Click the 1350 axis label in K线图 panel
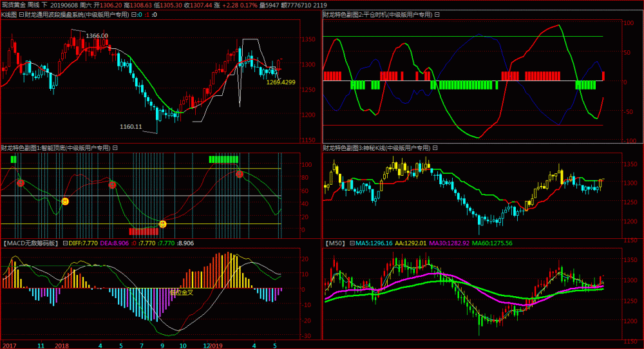 tap(308, 39)
